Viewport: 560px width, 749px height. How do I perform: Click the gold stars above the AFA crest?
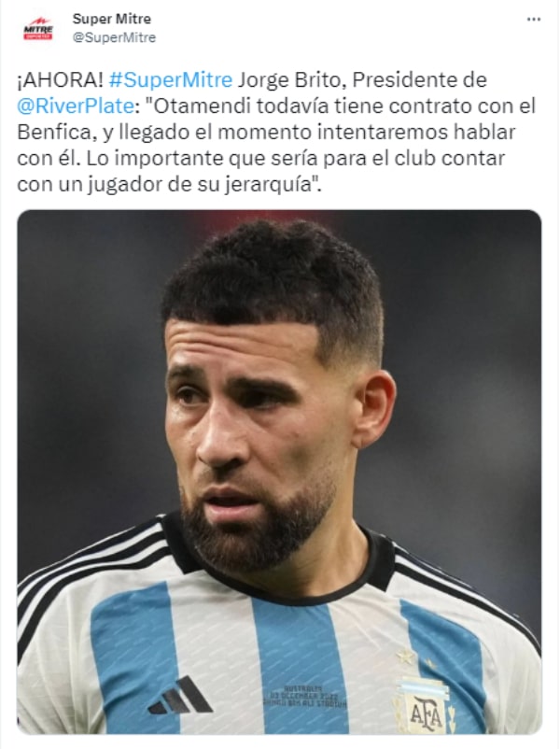click(417, 659)
